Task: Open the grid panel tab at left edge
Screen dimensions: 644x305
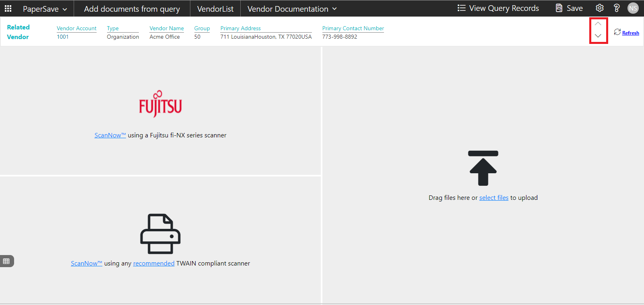Action: coord(6,261)
